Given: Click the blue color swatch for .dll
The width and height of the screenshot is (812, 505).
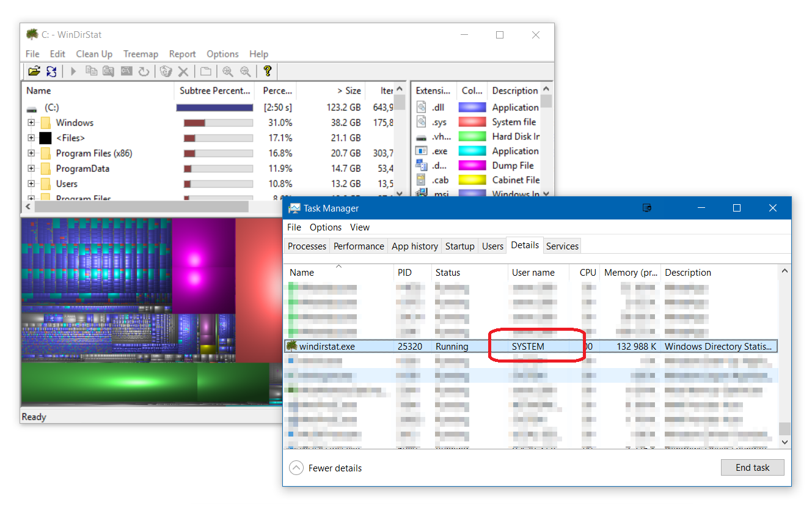Looking at the screenshot, I should click(x=472, y=107).
